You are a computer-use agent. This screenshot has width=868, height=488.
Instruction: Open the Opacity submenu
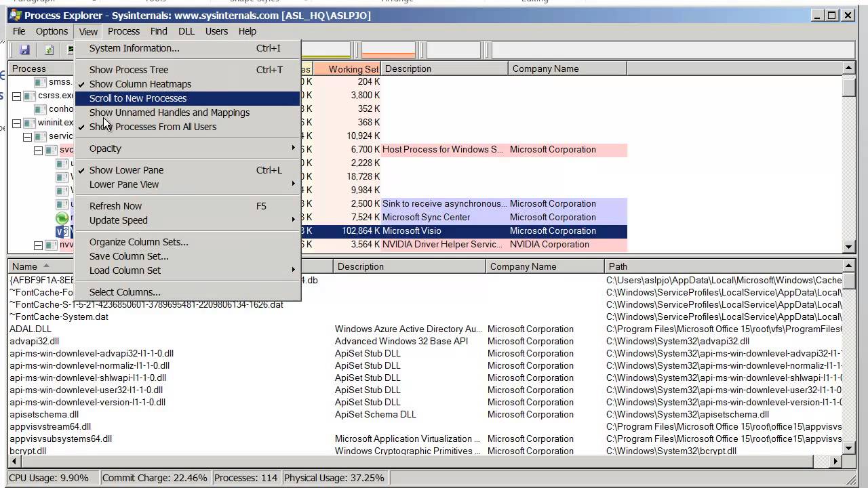coord(187,148)
